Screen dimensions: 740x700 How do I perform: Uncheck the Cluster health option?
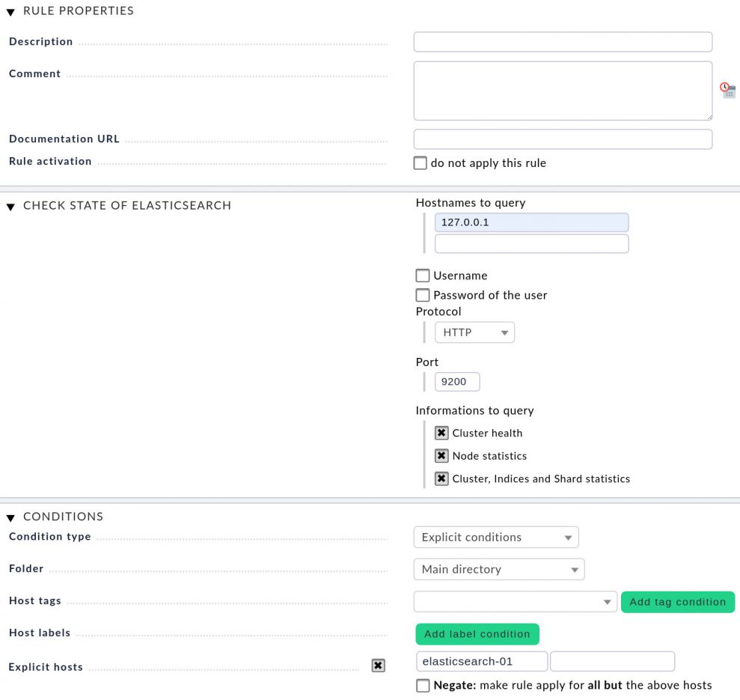441,433
